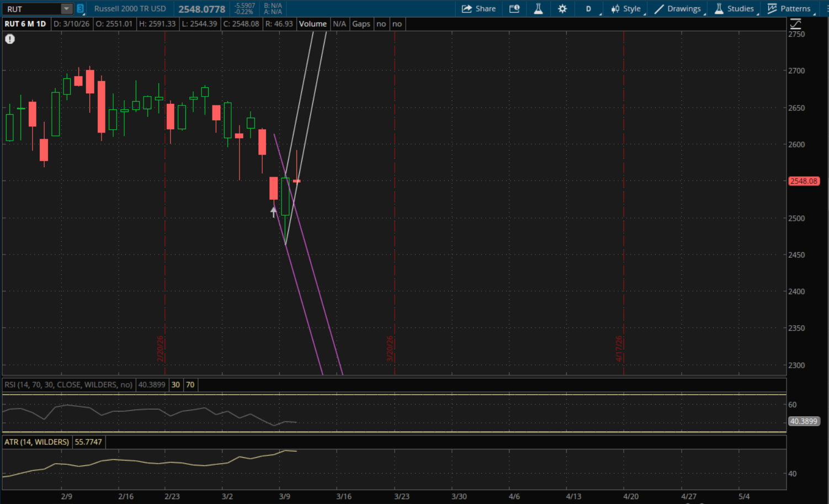Open the Patterns menu
This screenshot has width=829, height=504.
789,9
